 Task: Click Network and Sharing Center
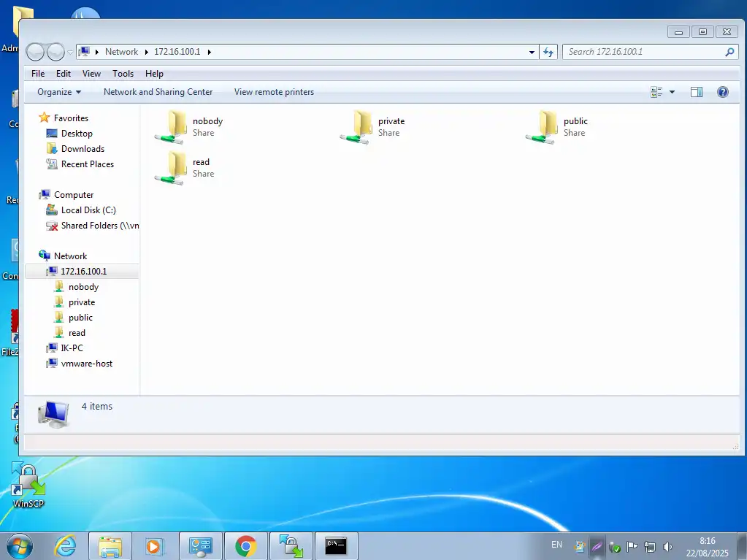(158, 92)
